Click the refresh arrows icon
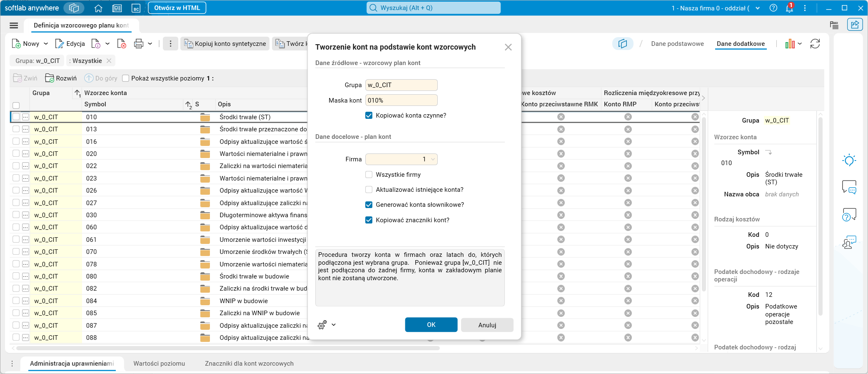The image size is (868, 374). pyautogui.click(x=815, y=44)
